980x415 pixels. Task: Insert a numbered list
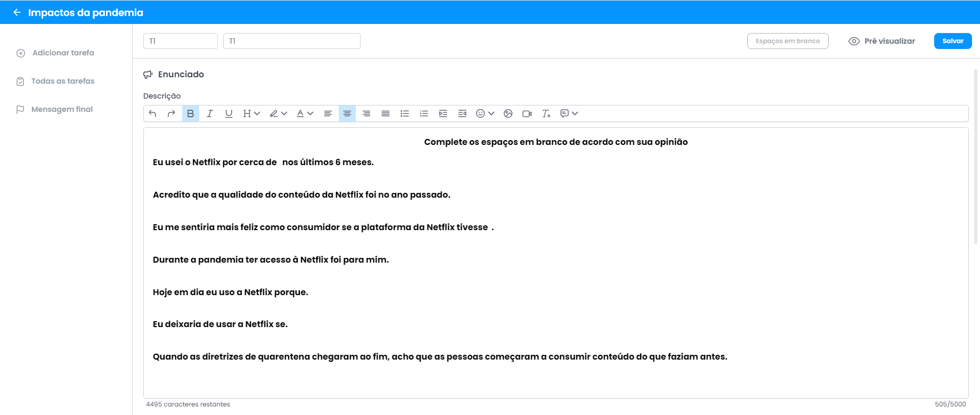tap(424, 113)
